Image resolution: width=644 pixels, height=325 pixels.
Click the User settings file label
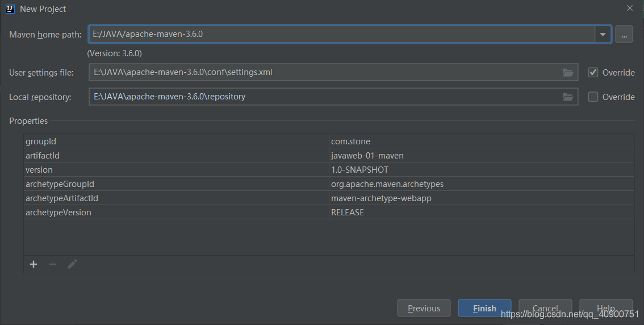coord(41,73)
